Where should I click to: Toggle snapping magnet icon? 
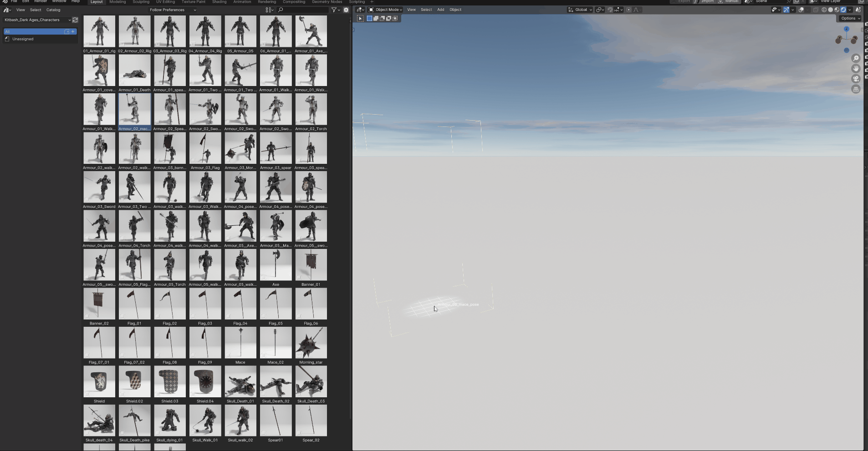(610, 10)
